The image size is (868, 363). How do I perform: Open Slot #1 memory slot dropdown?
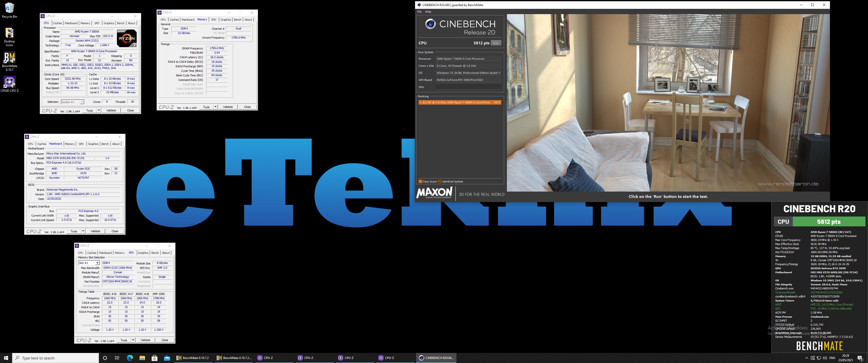tap(89, 263)
